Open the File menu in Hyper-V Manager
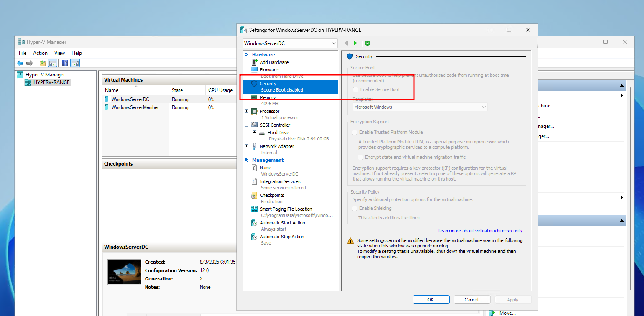Screen dimensions: 644x316 click(23, 53)
